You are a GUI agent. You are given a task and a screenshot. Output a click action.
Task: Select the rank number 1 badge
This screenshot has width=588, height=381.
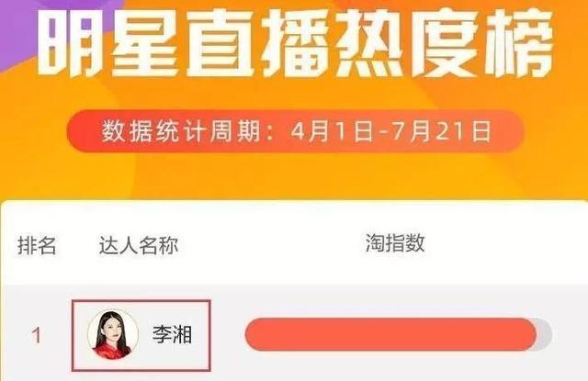[x=37, y=335]
